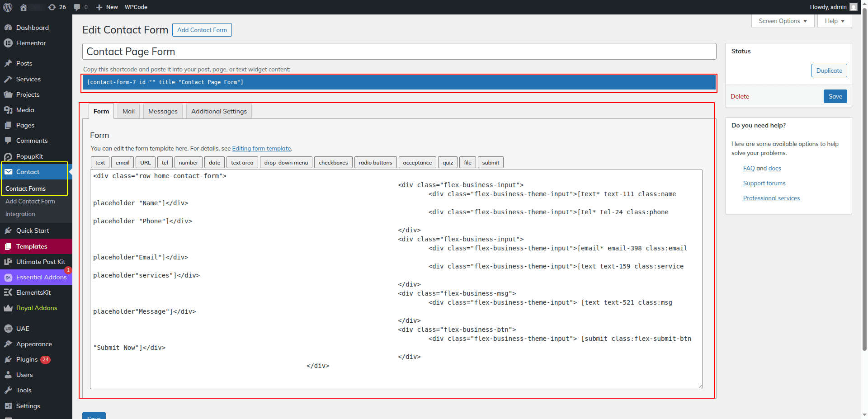Insert a checkboxes form-tag
868x419 pixels.
pyautogui.click(x=334, y=163)
